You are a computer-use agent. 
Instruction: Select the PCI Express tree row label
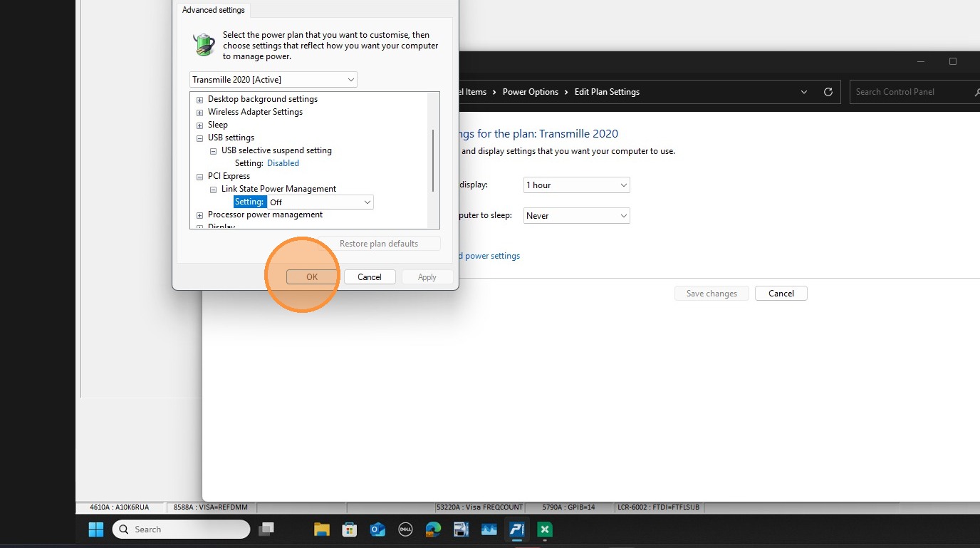pos(229,176)
